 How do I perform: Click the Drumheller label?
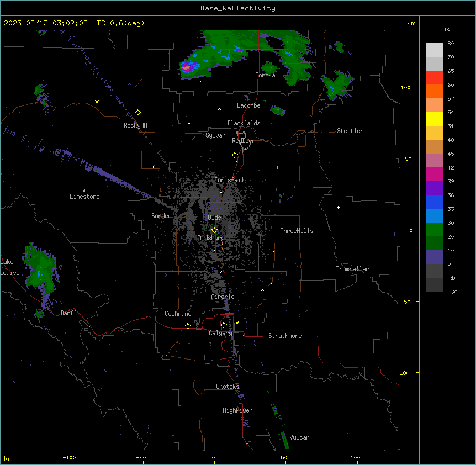point(352,269)
